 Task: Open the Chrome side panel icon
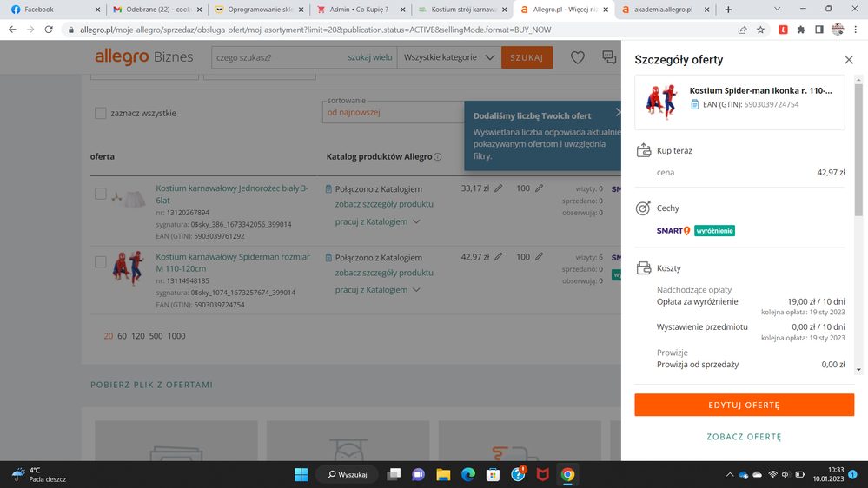point(819,30)
